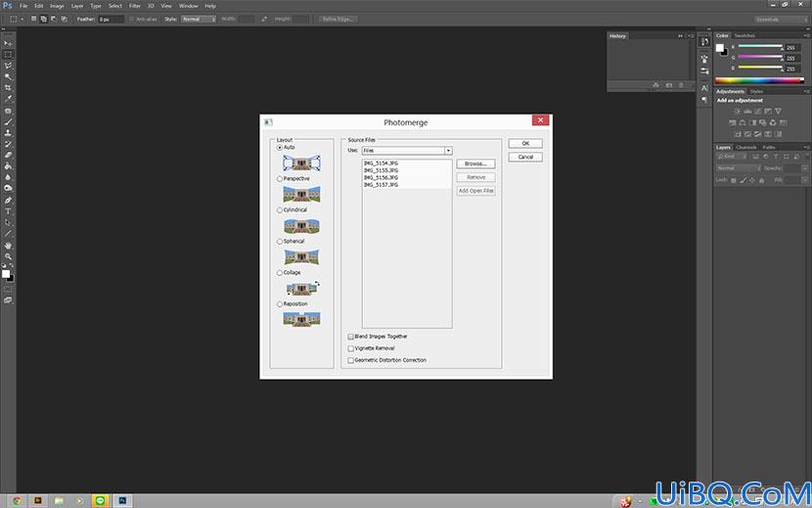Screen dimensions: 812x508
Task: Select the Eyedropper tool
Action: pos(8,99)
